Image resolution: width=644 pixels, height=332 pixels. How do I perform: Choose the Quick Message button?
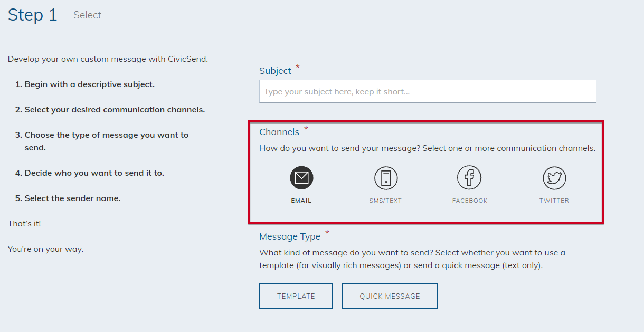[390, 296]
